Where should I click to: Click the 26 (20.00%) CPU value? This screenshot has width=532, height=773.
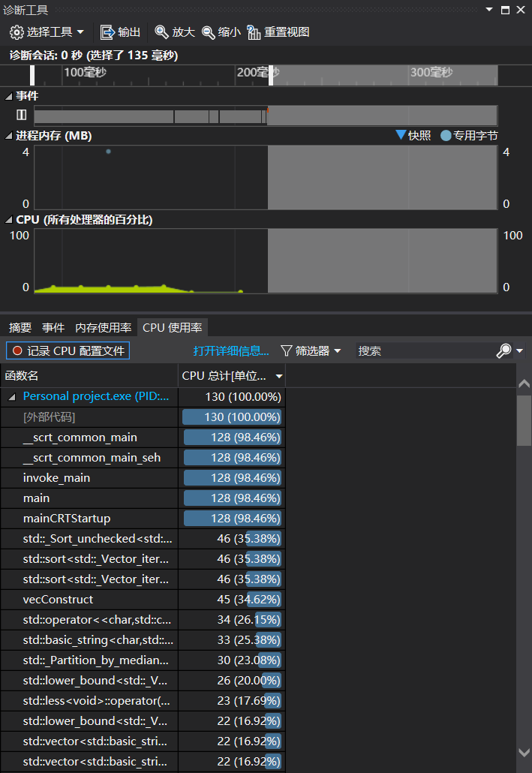[x=249, y=681]
